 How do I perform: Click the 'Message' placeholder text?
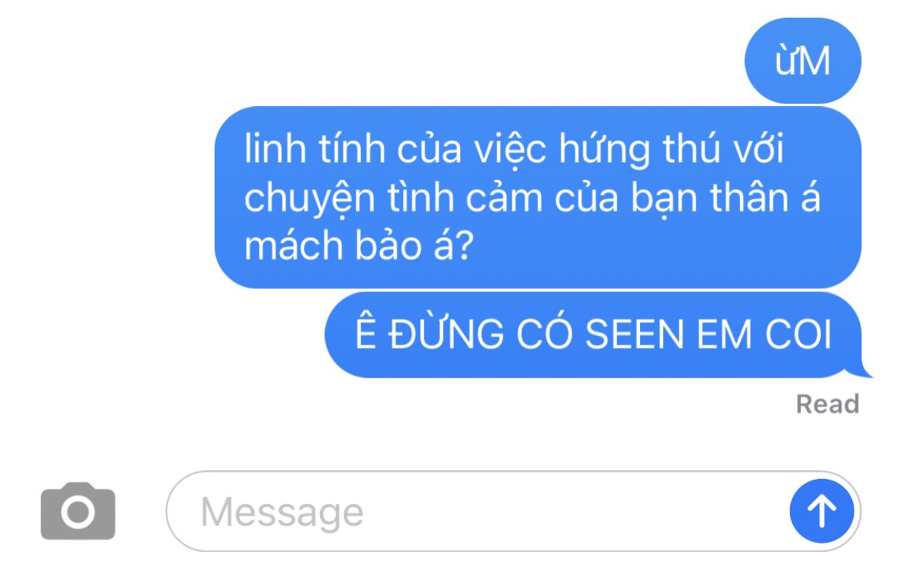[282, 512]
